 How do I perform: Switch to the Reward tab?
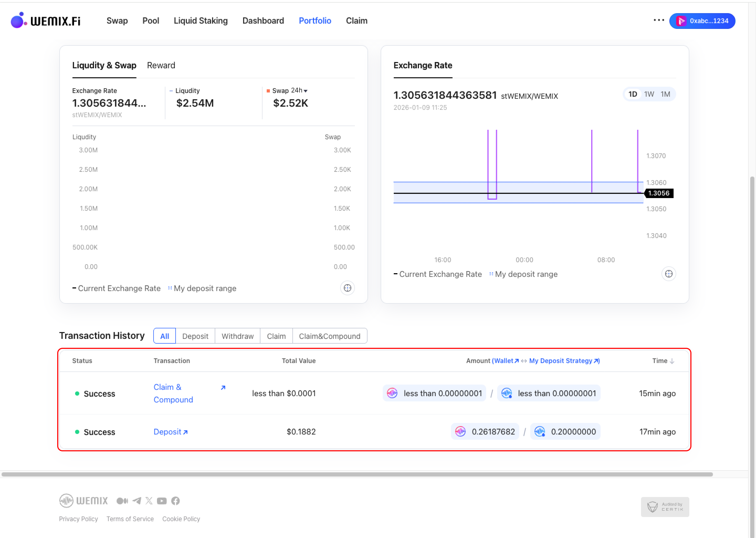coord(161,65)
